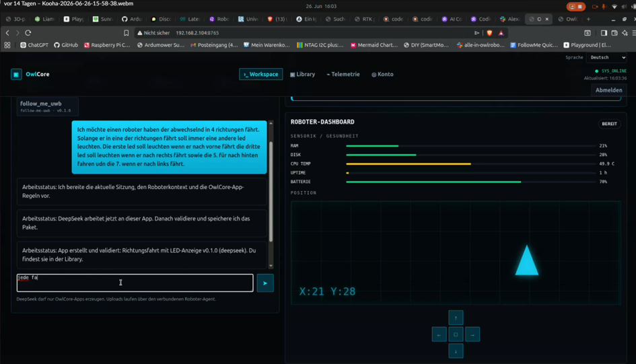Image resolution: width=636 pixels, height=364 pixels.
Task: Click the blue user message bubble
Action: tap(169, 147)
